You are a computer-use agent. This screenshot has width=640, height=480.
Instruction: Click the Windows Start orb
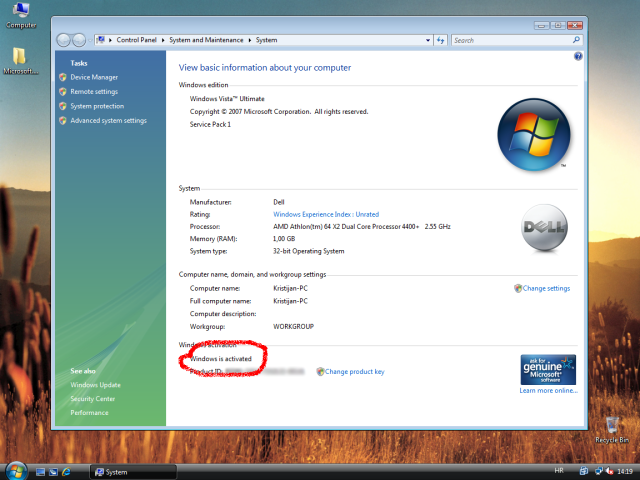point(16,471)
